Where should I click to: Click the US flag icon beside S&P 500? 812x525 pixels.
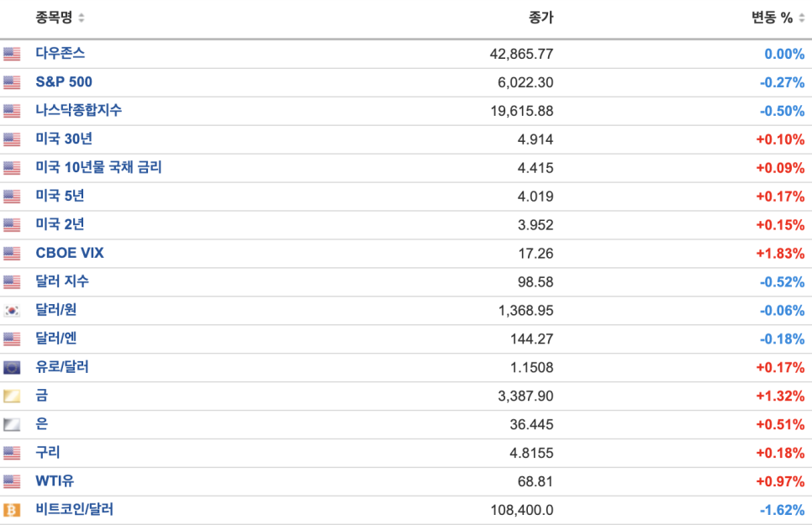[12, 82]
